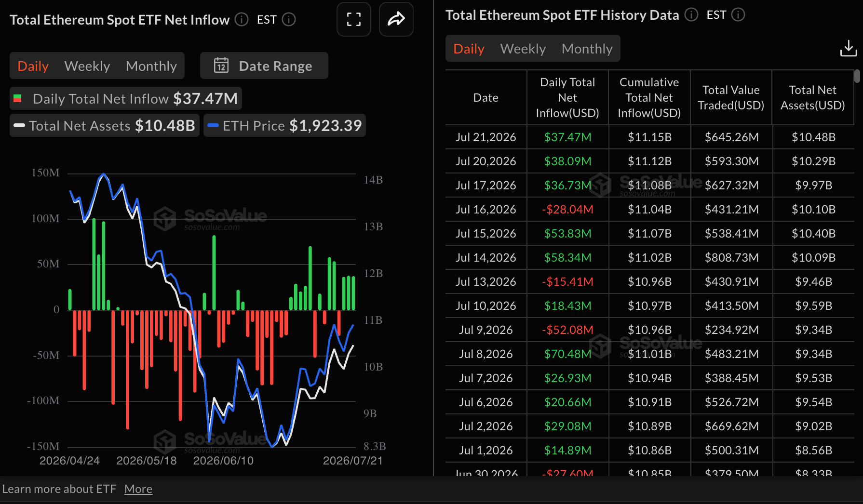863x504 pixels.
Task: Click the -$28.04M outflow value
Action: pyautogui.click(x=567, y=210)
